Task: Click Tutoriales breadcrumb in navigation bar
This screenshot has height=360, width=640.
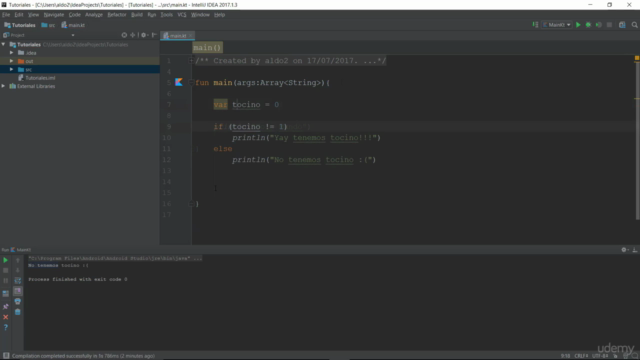Action: pyautogui.click(x=20, y=25)
